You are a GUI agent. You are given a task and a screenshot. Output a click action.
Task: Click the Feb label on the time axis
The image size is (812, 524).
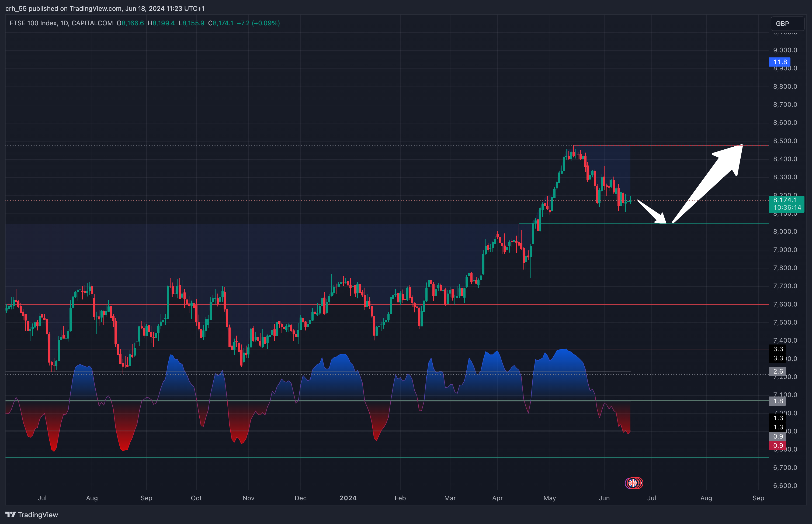click(400, 498)
